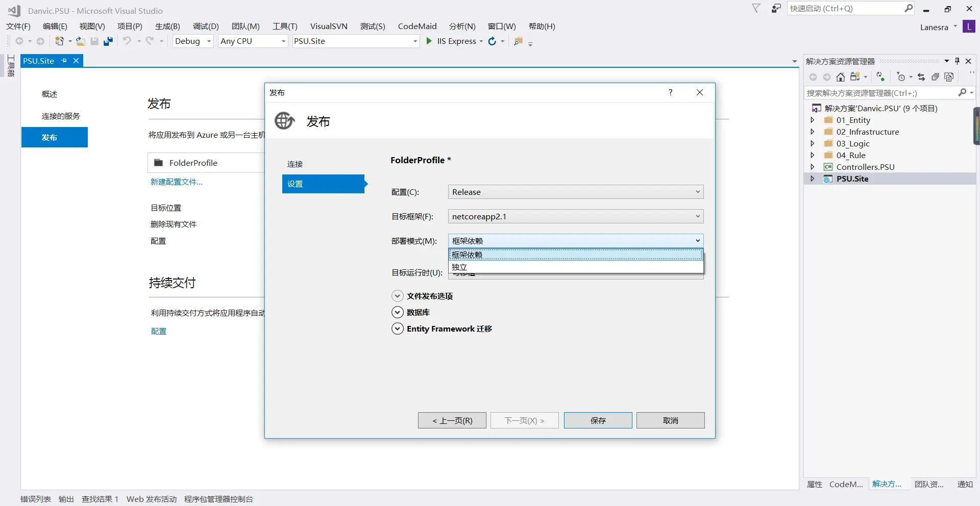This screenshot has width=980, height=506.
Task: Click the Show All Files icon
Action: 949,77
